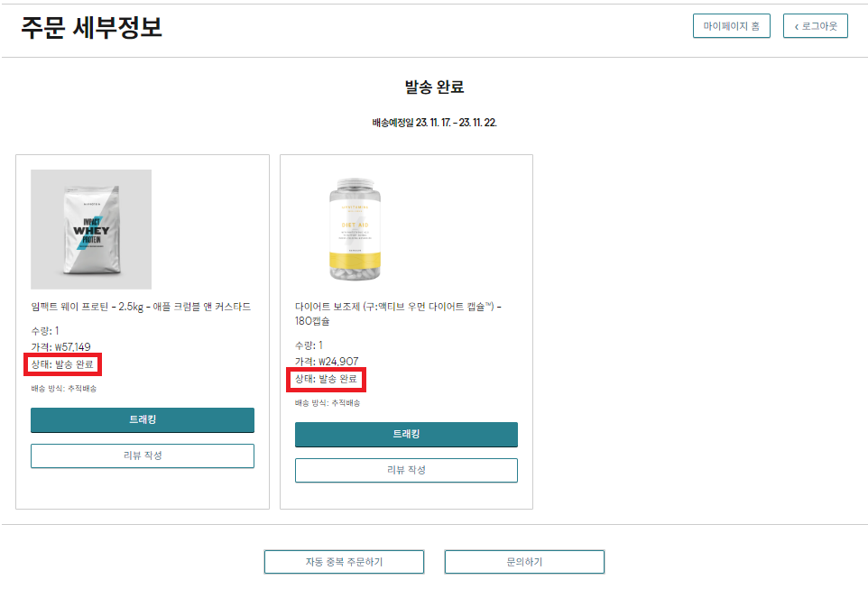Write a review for the whey protein
This screenshot has width=868, height=598.
[x=143, y=455]
